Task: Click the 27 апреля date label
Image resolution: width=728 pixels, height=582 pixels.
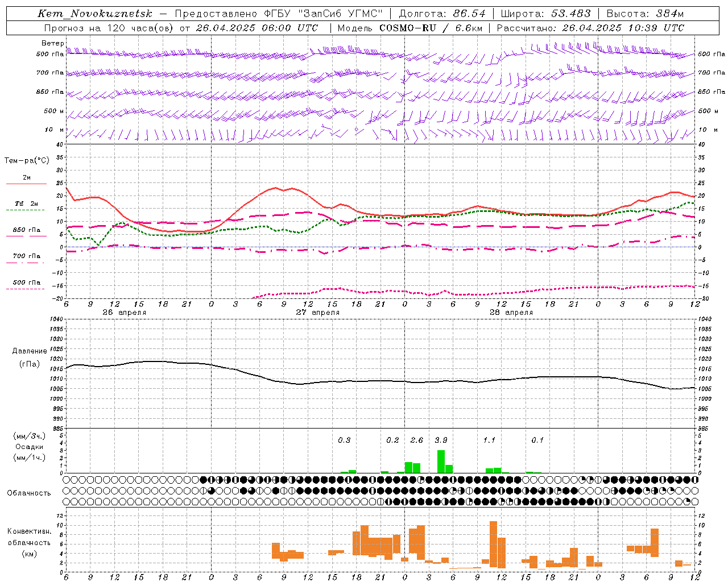Action: [318, 313]
